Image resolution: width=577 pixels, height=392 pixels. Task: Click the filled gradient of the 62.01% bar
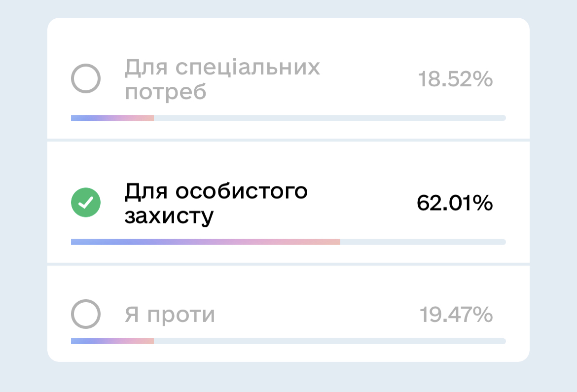(205, 242)
